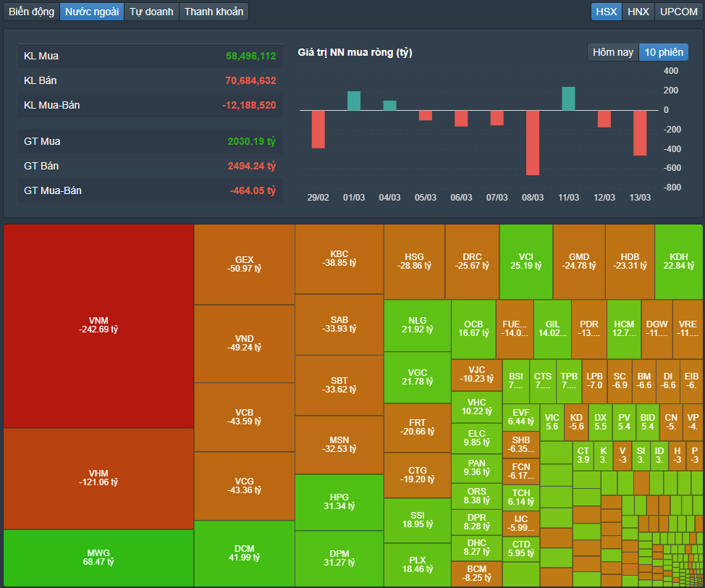Click the 01/03 green bar in the chart

[354, 101]
